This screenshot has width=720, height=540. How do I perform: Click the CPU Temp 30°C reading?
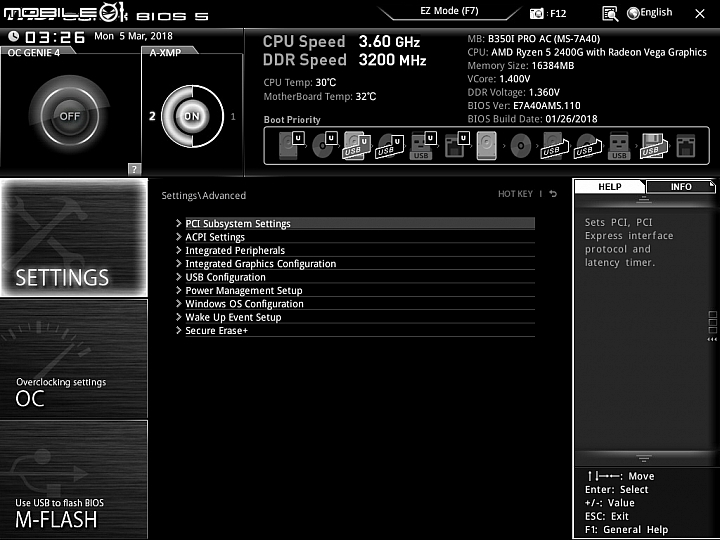coord(300,83)
